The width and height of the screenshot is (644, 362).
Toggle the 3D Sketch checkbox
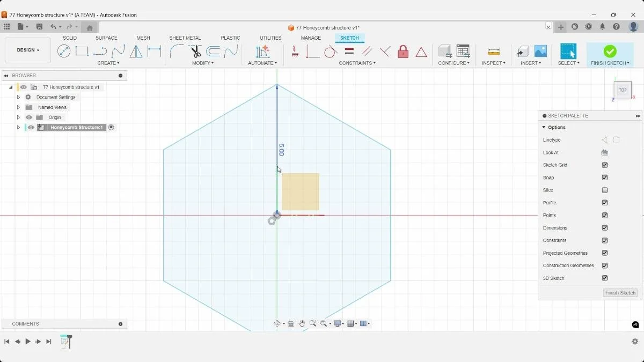point(605,278)
